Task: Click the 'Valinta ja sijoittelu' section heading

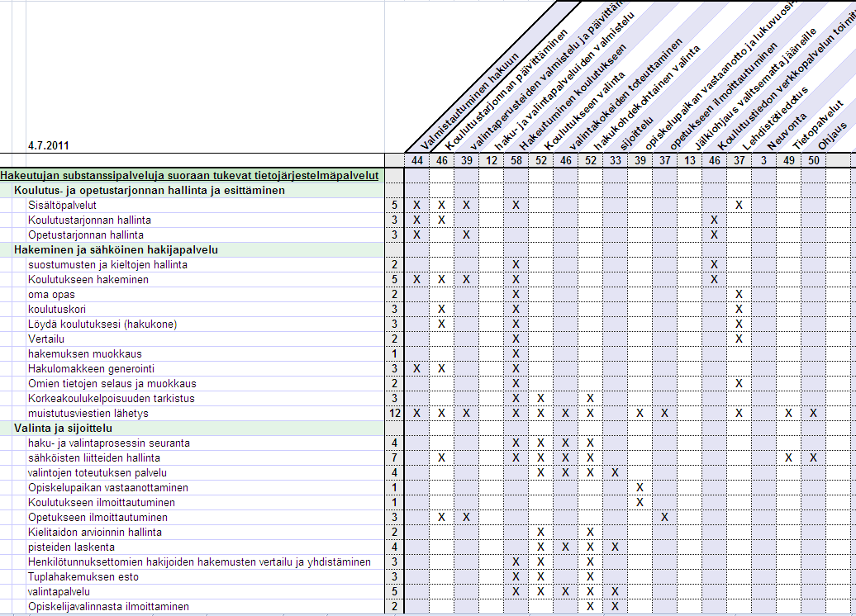Action: tap(63, 429)
